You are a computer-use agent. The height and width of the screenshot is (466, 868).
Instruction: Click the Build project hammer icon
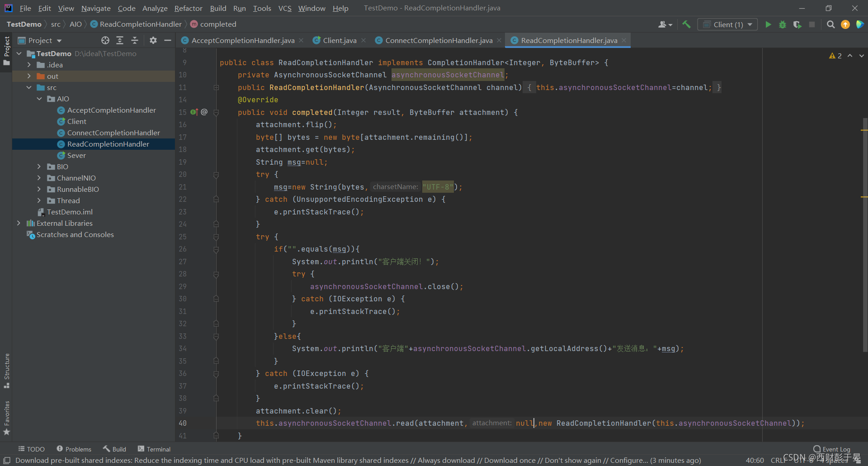(686, 24)
